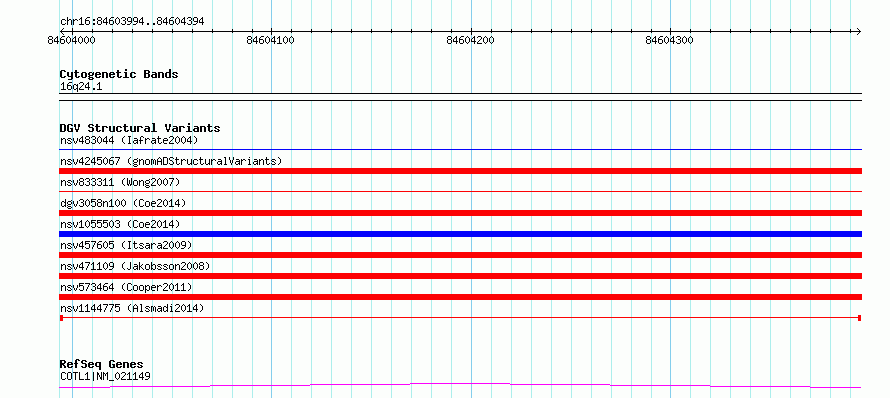This screenshot has width=890, height=398.
Task: Click the red bar below nsv573464
Action: point(460,297)
